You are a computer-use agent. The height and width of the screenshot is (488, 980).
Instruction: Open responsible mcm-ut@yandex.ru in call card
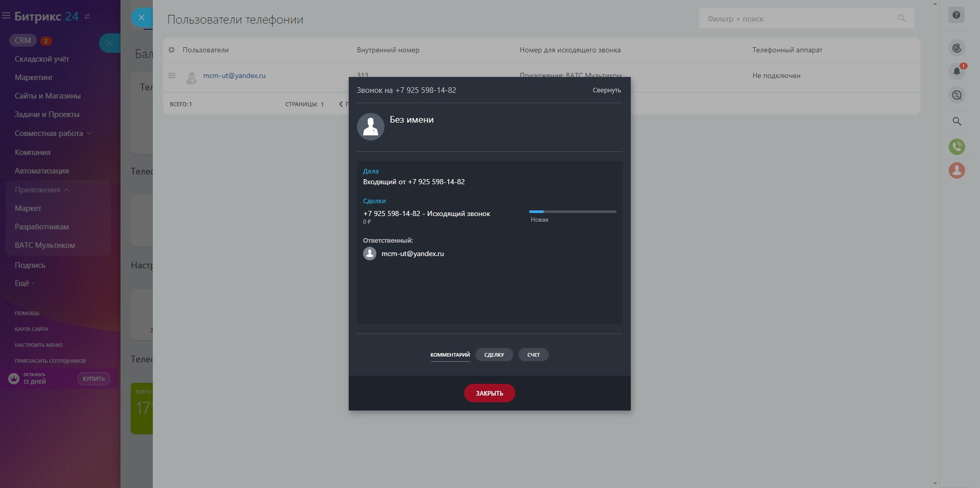(413, 253)
